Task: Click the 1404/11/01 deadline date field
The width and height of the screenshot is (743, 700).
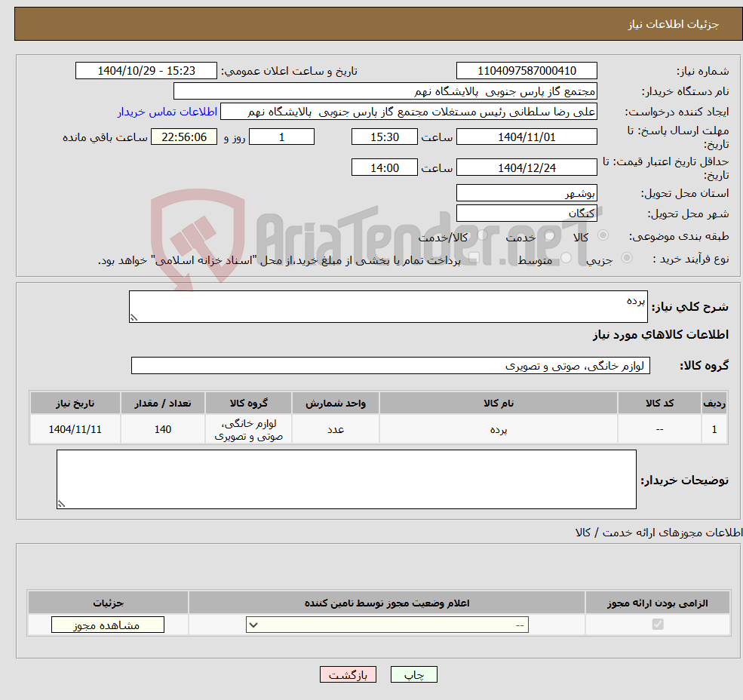Action: 527,137
